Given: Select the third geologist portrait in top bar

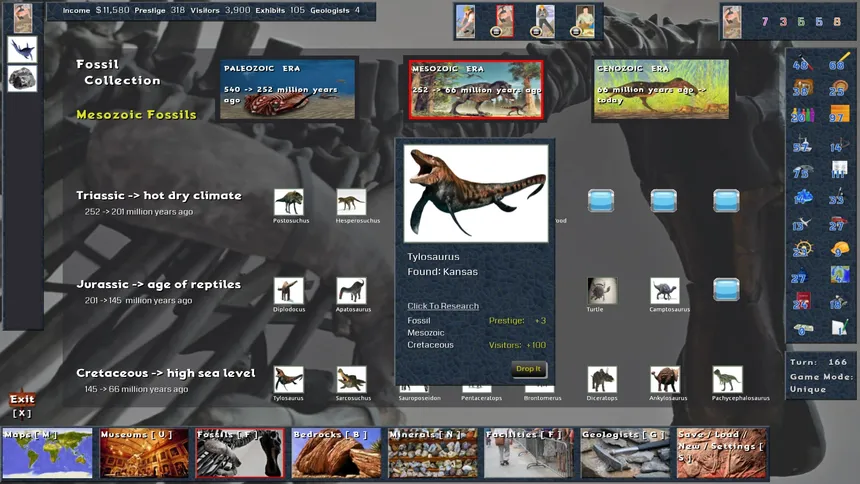Looking at the screenshot, I should [545, 21].
